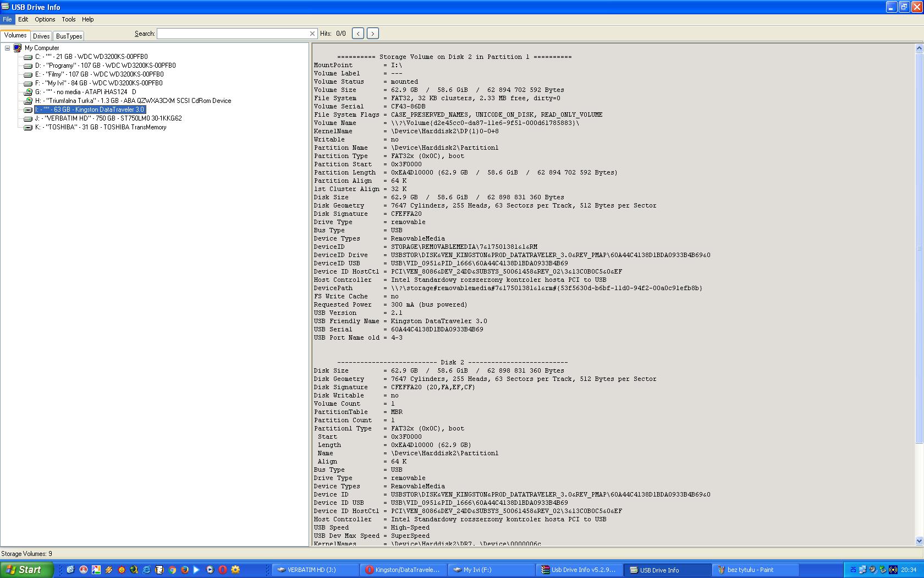Switch to bez tytułu - Paint taskbar window
Screen dimensions: 924x578
point(755,570)
